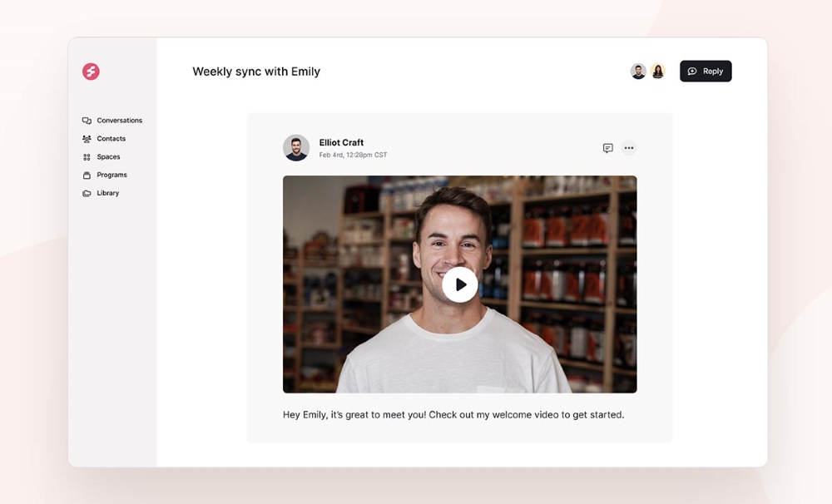The image size is (832, 504).
Task: Click the Spaces grid icon
Action: pyautogui.click(x=87, y=157)
